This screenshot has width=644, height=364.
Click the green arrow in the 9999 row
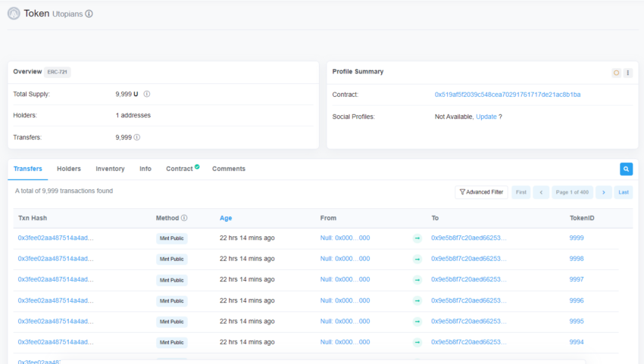[x=417, y=238]
